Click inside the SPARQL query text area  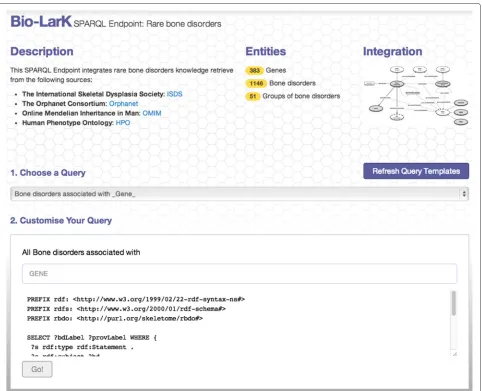[x=237, y=323]
